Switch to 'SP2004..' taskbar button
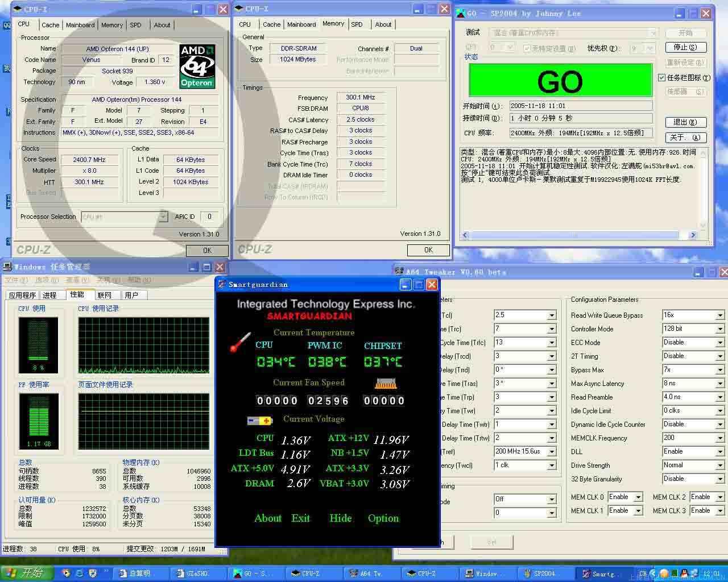 (x=545, y=573)
